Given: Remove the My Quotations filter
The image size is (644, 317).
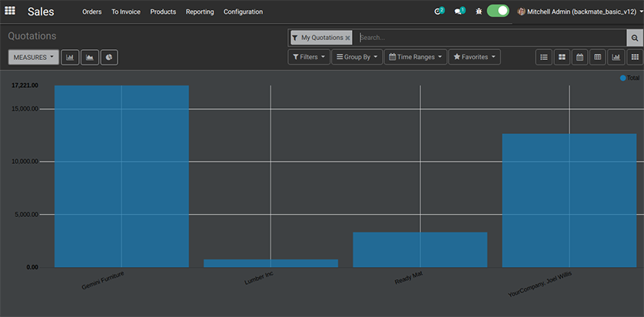Looking at the screenshot, I should tap(347, 38).
